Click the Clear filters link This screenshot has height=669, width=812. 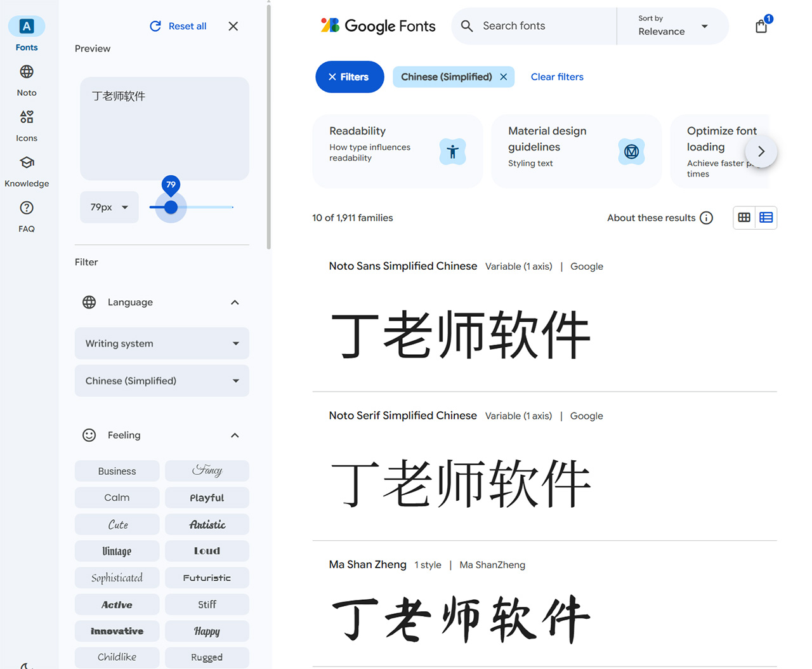[556, 77]
